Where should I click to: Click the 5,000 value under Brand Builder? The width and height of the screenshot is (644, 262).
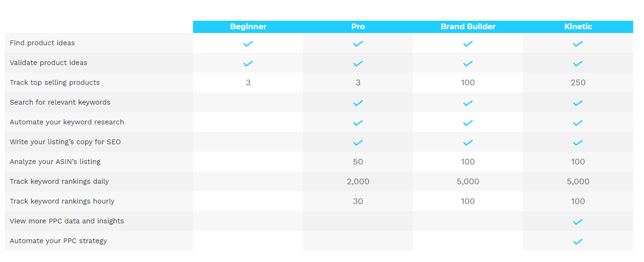(x=468, y=181)
